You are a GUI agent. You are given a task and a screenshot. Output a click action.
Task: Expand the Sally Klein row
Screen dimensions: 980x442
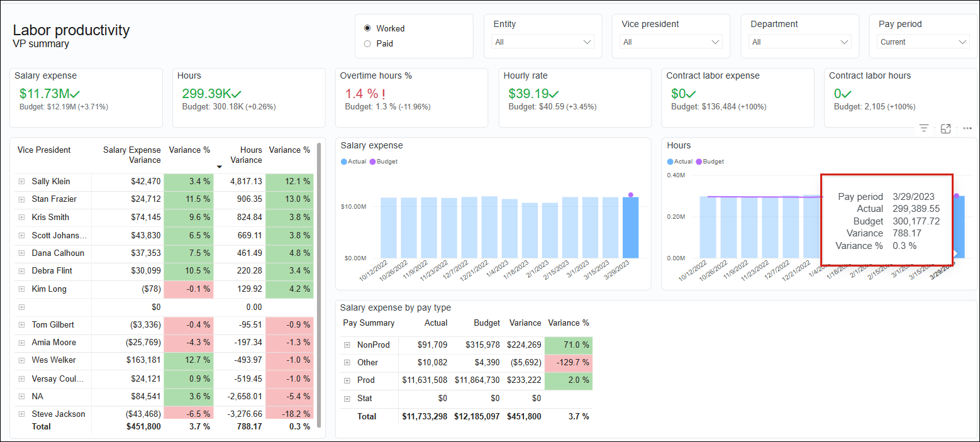21,182
